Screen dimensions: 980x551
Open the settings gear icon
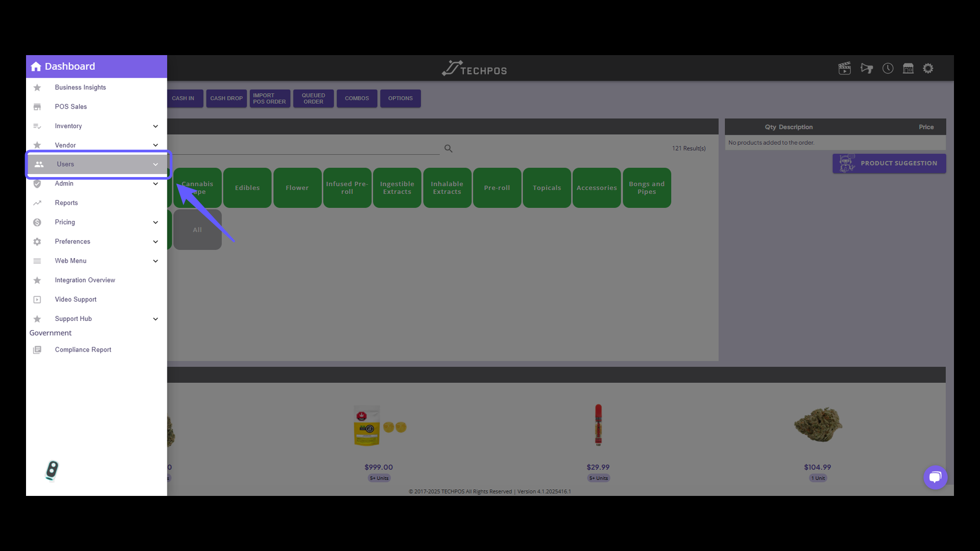click(x=928, y=68)
